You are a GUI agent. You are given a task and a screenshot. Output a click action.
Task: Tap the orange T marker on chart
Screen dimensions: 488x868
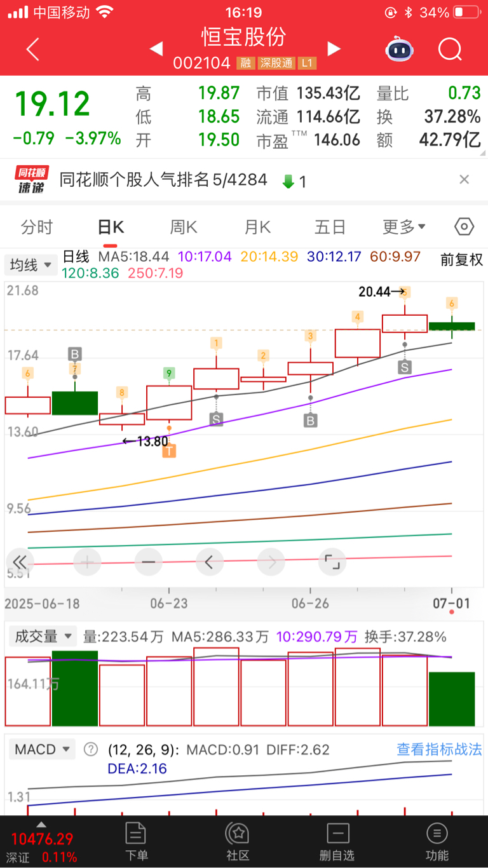coord(169,451)
